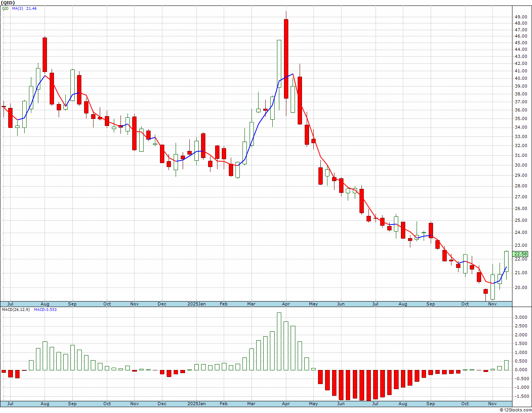Select the 45.00 price axis label

521,43
